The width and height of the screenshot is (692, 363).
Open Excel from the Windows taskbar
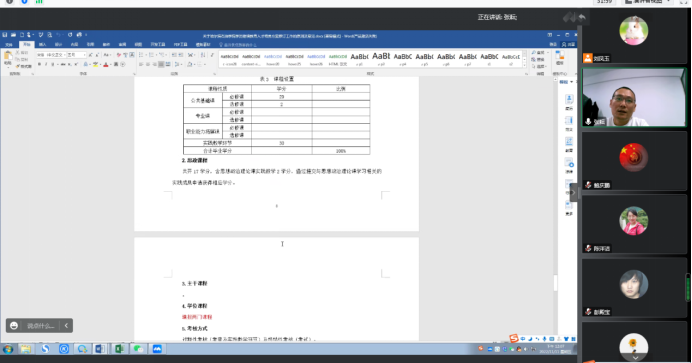tap(119, 349)
